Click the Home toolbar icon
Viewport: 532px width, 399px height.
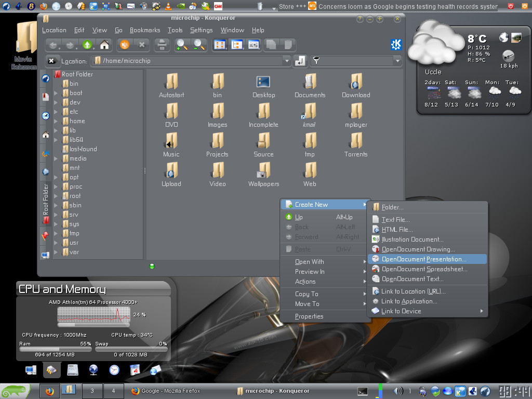click(x=104, y=45)
